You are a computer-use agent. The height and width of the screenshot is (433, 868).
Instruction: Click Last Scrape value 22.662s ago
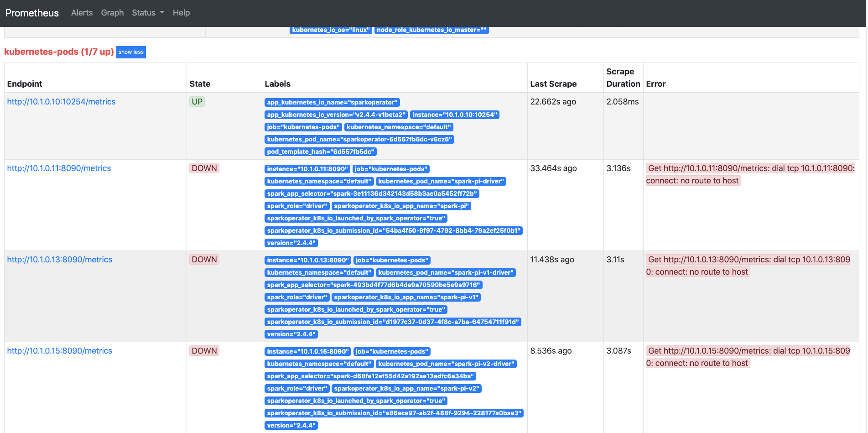553,102
